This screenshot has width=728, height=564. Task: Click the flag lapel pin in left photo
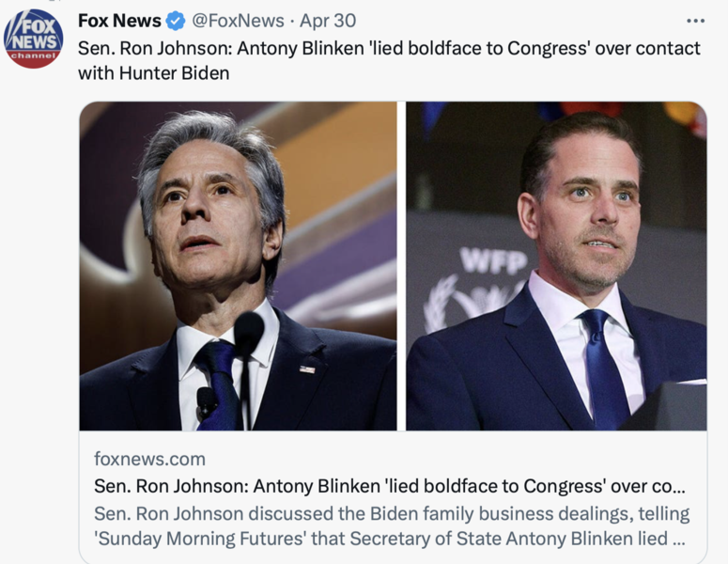point(307,368)
